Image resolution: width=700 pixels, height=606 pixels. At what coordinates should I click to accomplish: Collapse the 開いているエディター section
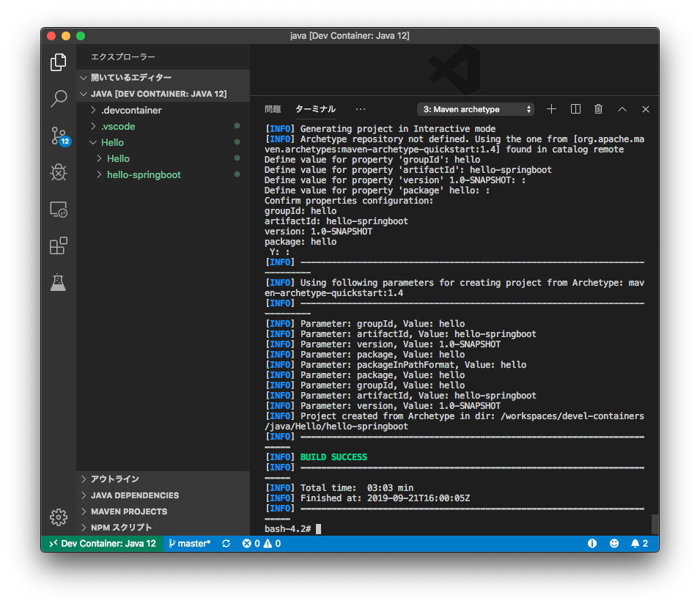click(163, 78)
